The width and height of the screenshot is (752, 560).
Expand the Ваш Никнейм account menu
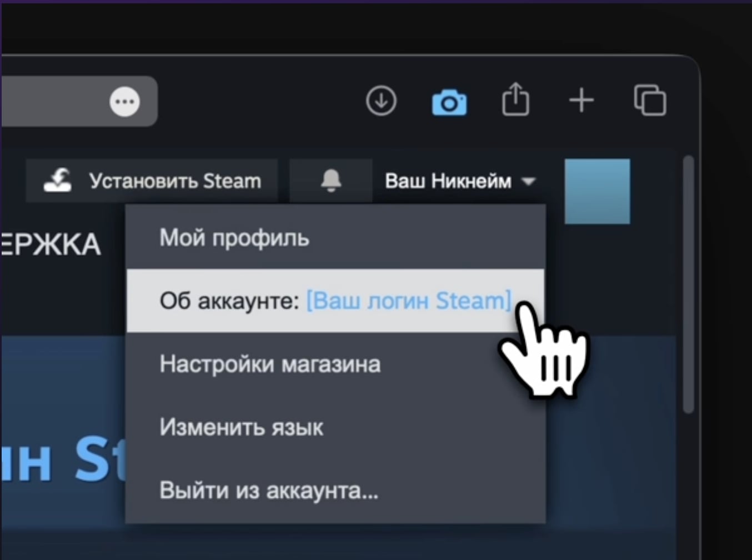tap(448, 181)
